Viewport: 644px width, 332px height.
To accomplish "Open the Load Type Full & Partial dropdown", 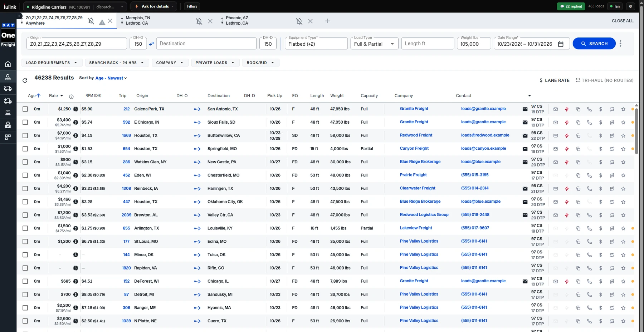I will (x=374, y=44).
